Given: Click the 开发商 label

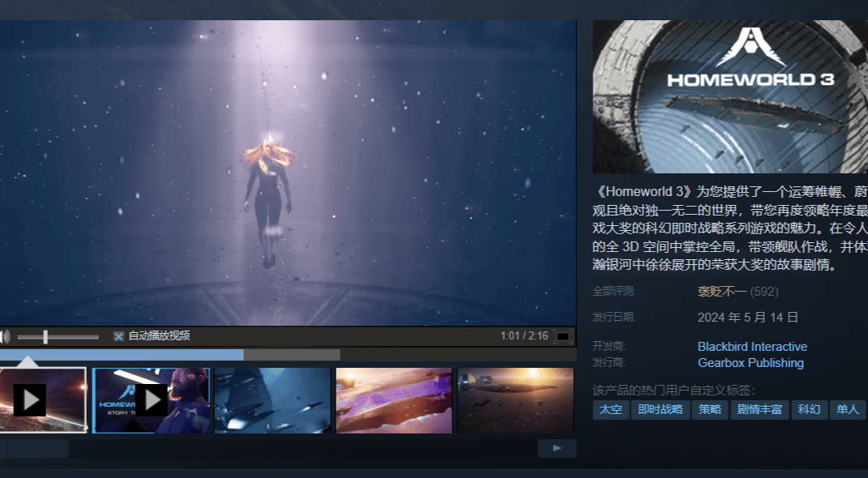Looking at the screenshot, I should click(x=609, y=347).
